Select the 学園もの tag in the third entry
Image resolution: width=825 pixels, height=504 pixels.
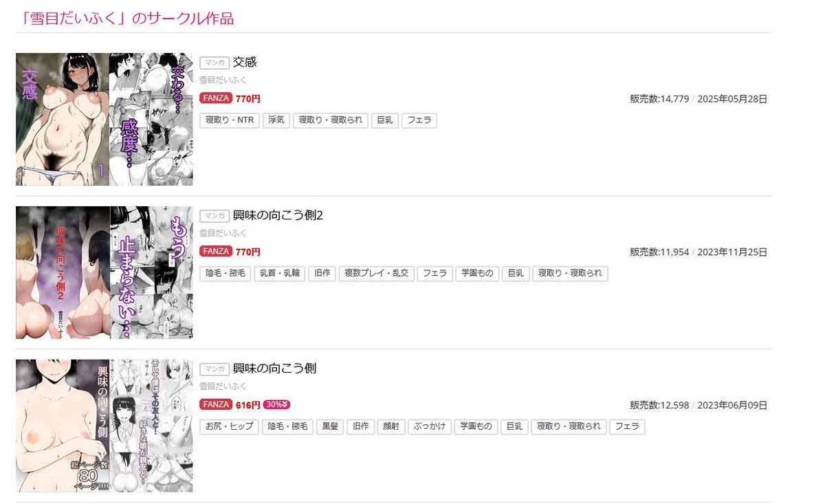coord(475,426)
